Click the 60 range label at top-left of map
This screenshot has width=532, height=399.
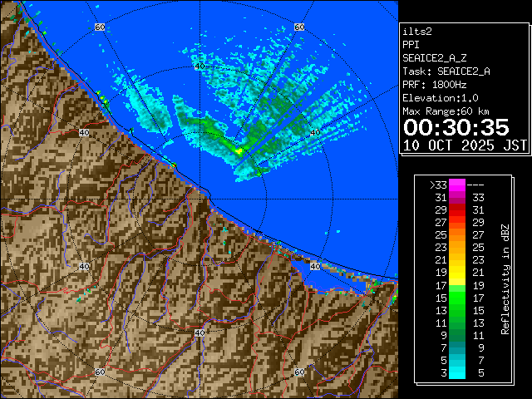[100, 27]
